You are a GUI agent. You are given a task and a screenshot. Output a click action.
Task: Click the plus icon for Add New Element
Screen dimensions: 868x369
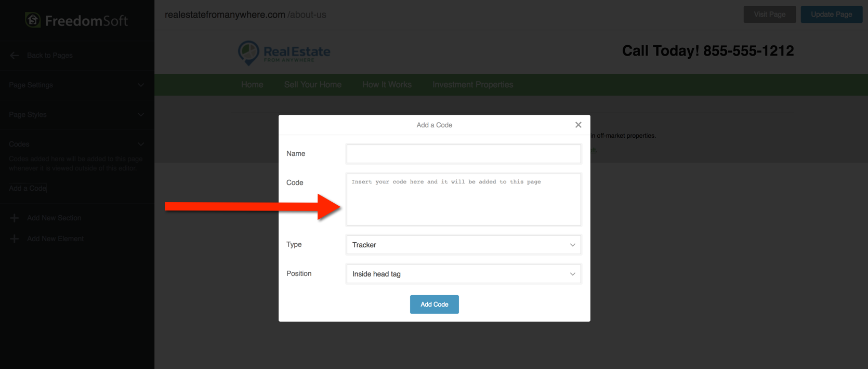15,239
